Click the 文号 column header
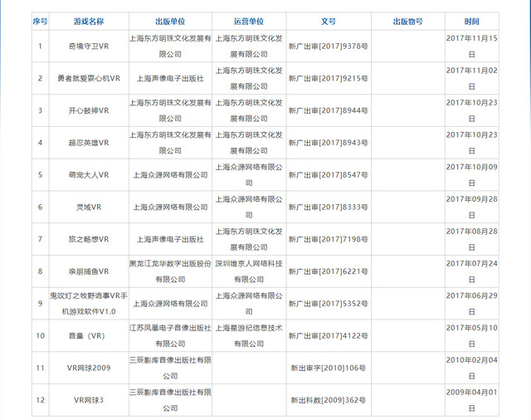The height and width of the screenshot is (420, 531). (x=329, y=22)
